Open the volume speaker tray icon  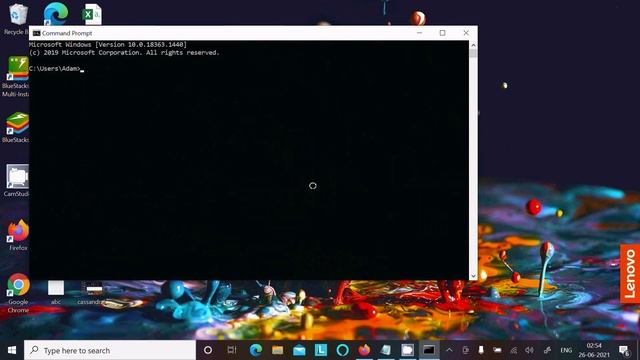coord(530,350)
